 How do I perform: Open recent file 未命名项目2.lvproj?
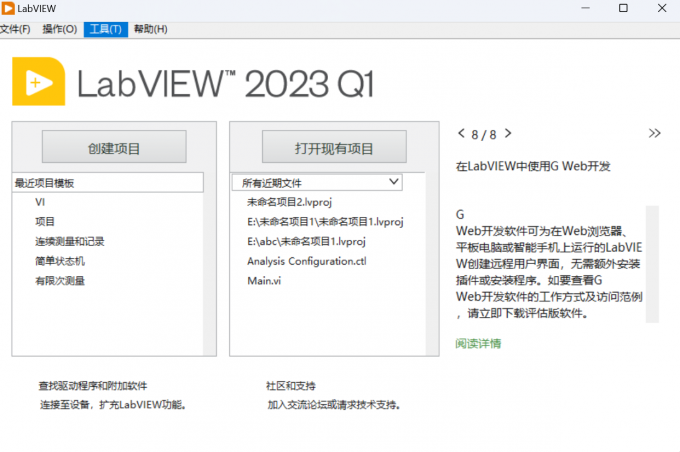(289, 202)
